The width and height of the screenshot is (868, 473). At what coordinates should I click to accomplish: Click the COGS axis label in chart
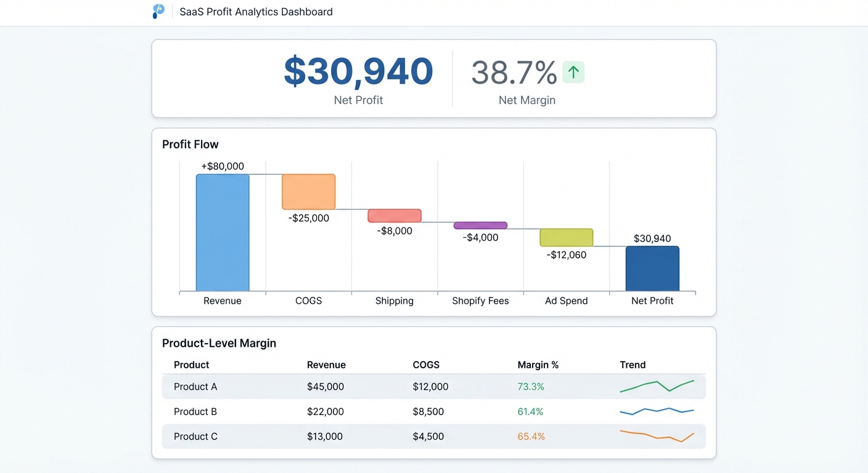(309, 301)
